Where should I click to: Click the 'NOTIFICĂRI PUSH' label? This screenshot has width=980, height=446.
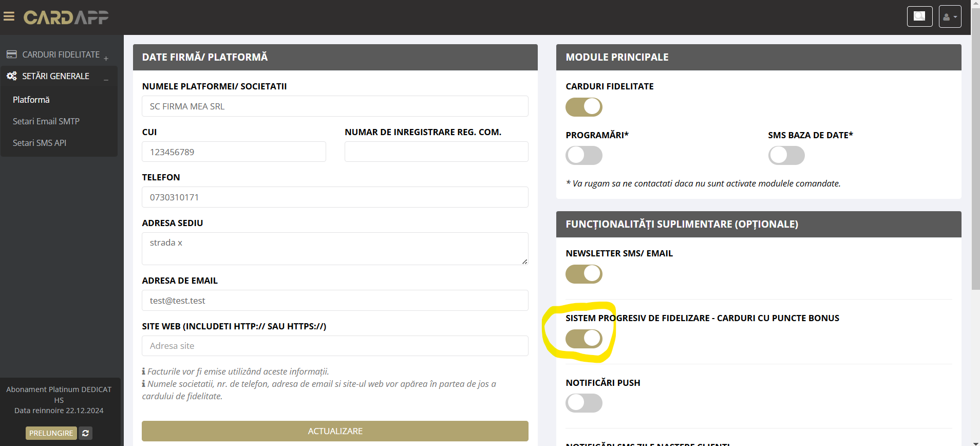tap(603, 383)
